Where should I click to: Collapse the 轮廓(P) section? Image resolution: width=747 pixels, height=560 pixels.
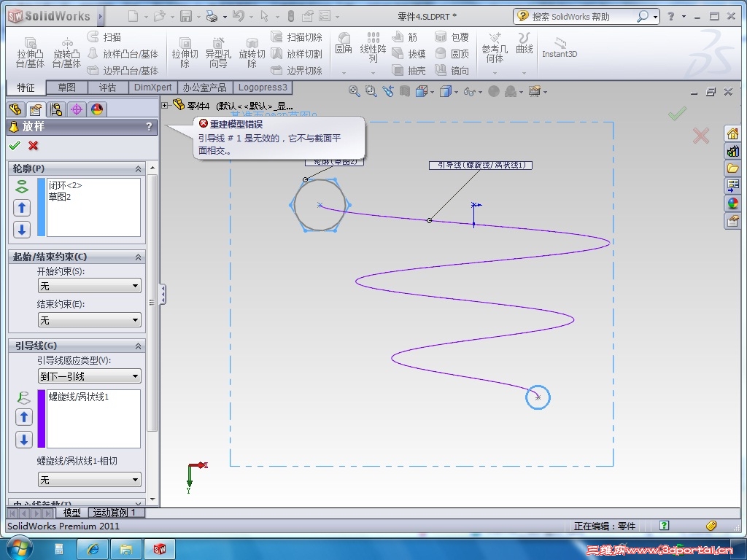138,169
